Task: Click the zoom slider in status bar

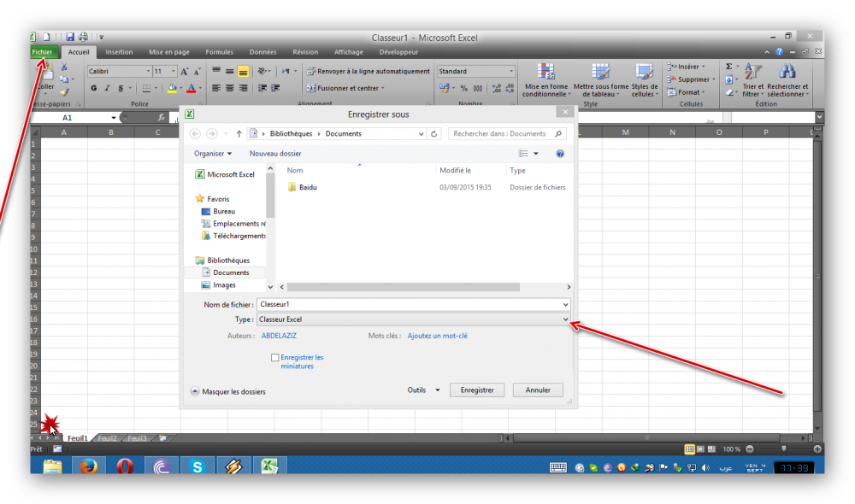Action: pyautogui.click(x=783, y=449)
